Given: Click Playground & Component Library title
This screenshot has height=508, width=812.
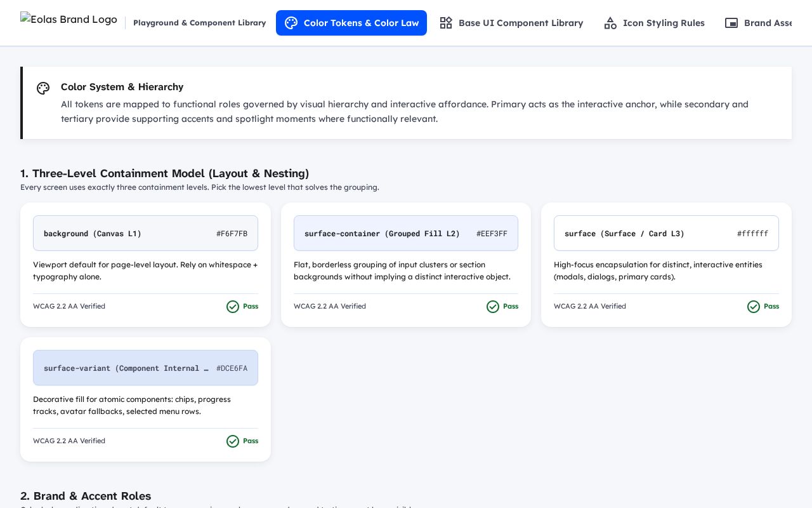Looking at the screenshot, I should point(199,23).
